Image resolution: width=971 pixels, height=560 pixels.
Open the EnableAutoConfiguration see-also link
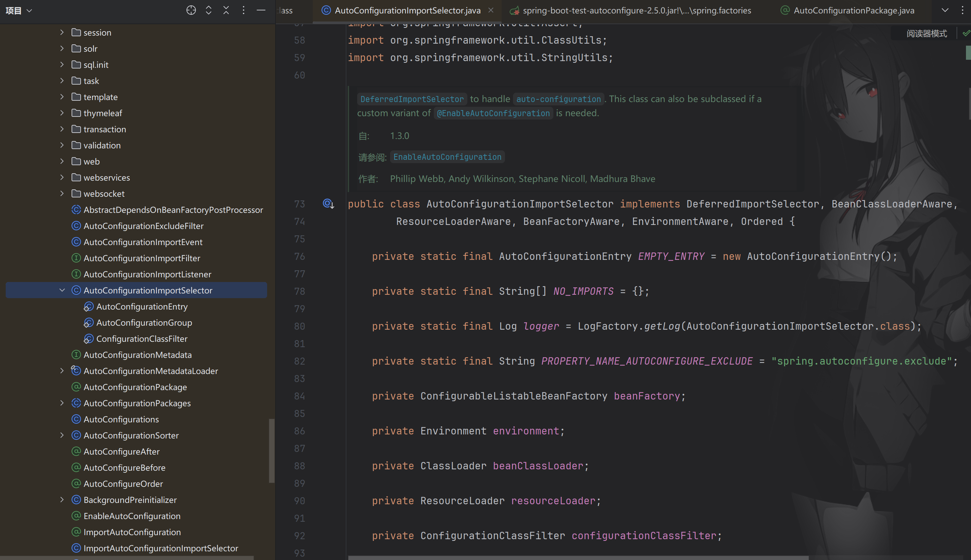tap(447, 157)
